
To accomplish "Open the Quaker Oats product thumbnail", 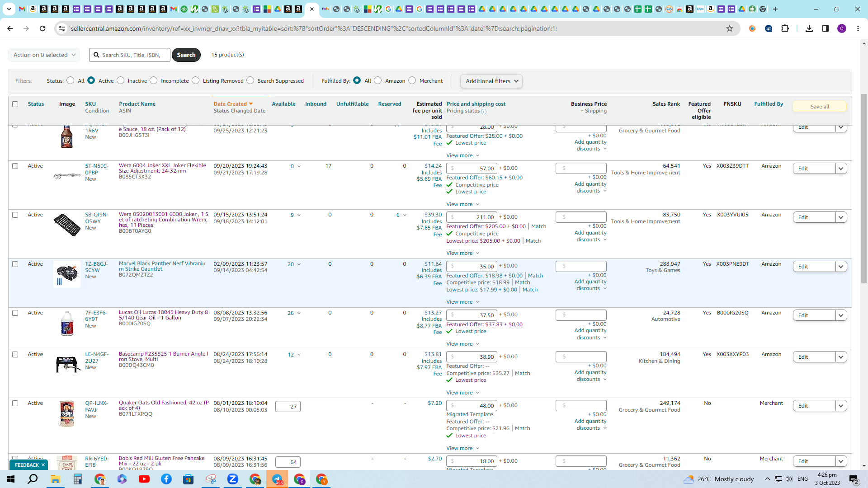I will coord(67,413).
